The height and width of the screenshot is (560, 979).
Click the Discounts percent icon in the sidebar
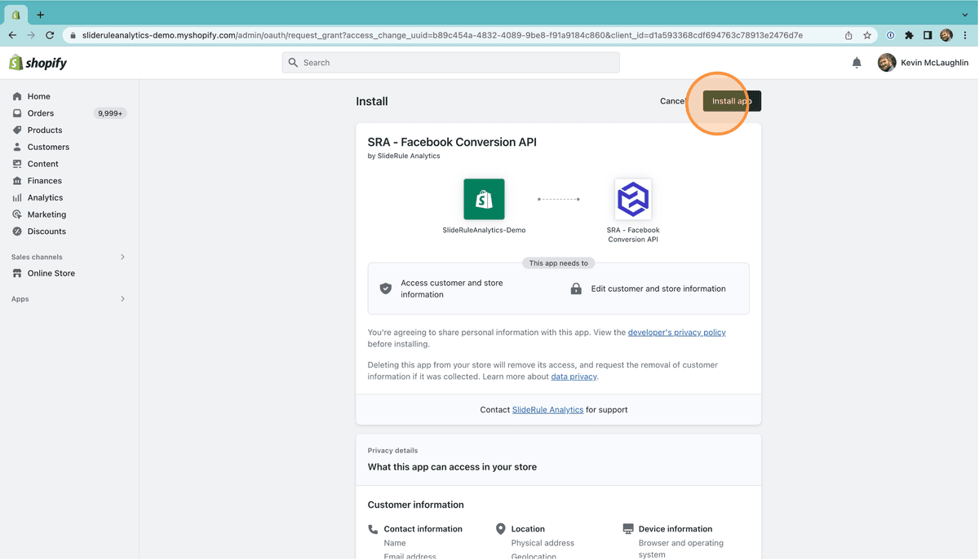17,231
